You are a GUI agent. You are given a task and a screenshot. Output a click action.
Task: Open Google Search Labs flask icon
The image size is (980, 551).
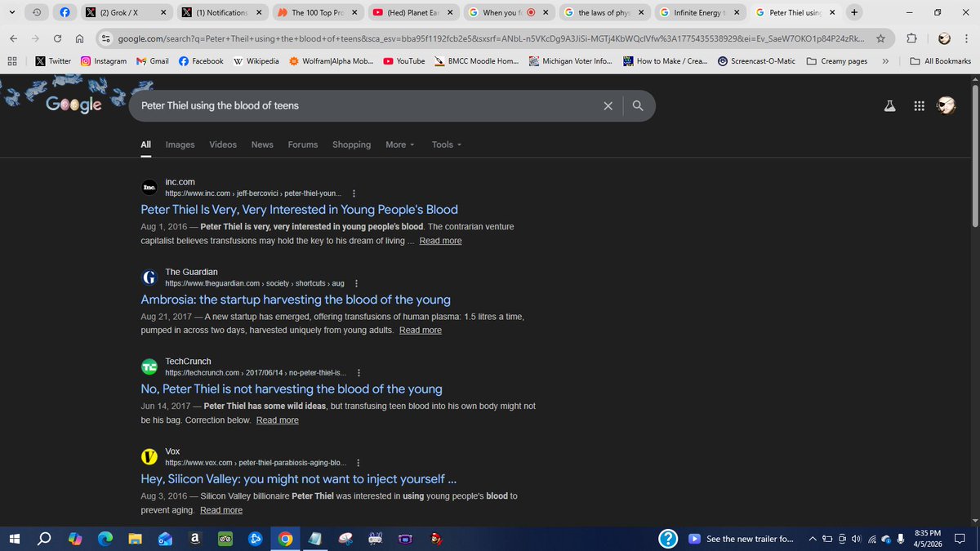890,105
